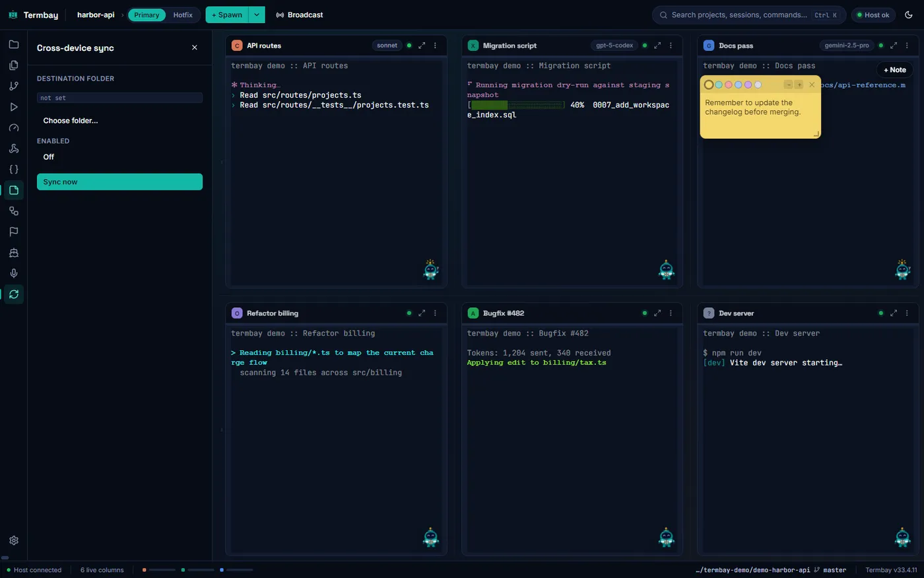This screenshot has height=578, width=924.
Task: Click the + Spawn button
Action: click(x=227, y=15)
